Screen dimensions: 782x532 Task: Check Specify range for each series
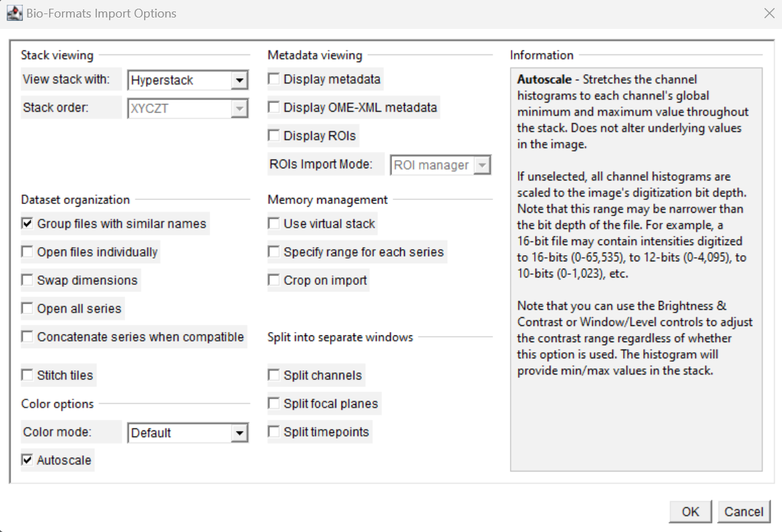[x=273, y=252]
